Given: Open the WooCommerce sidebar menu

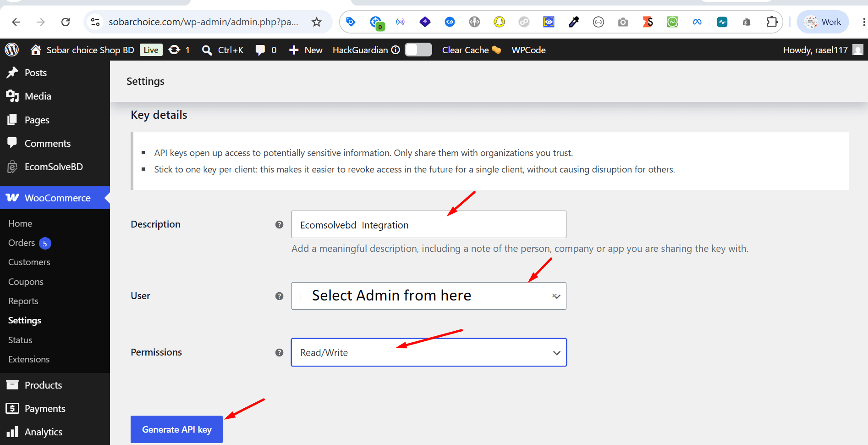Looking at the screenshot, I should click(55, 198).
